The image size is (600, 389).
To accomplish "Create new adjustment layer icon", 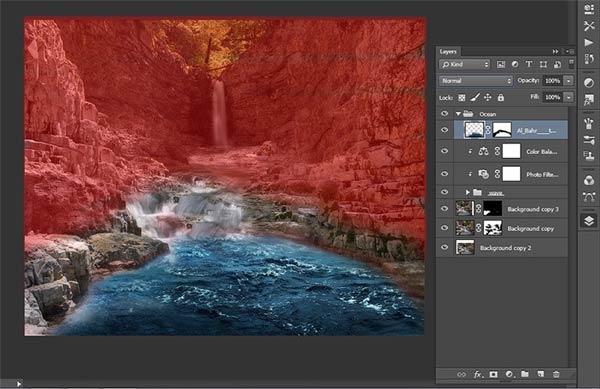I will (x=509, y=374).
